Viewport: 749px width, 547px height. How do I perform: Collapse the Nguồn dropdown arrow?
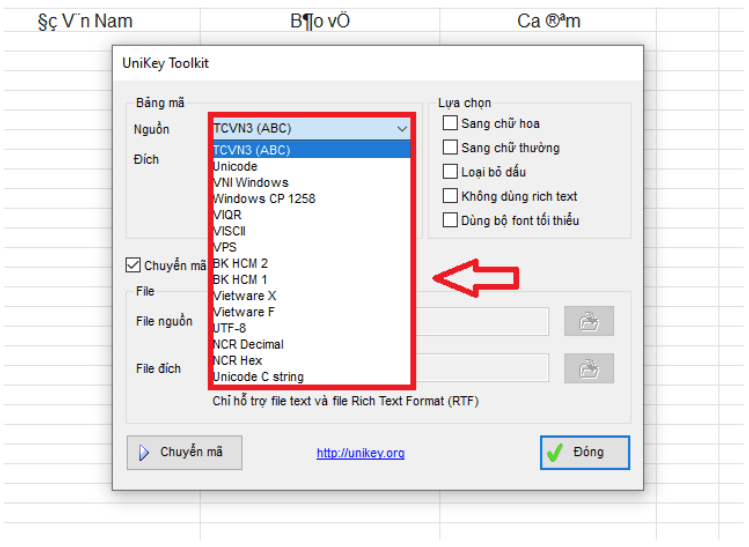click(x=401, y=129)
